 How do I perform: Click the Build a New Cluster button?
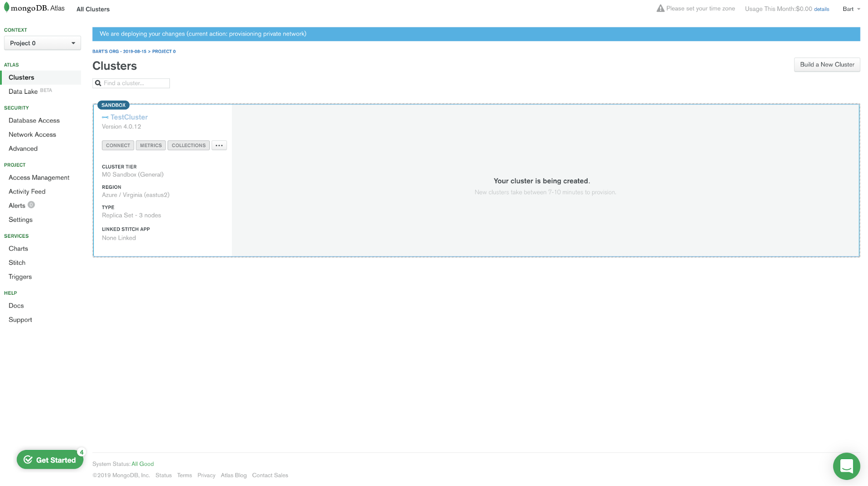[x=827, y=65]
